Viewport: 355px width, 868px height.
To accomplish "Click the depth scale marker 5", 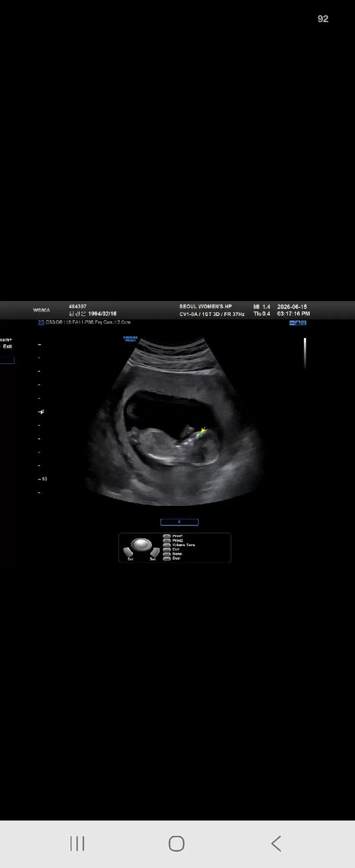I will (x=42, y=412).
